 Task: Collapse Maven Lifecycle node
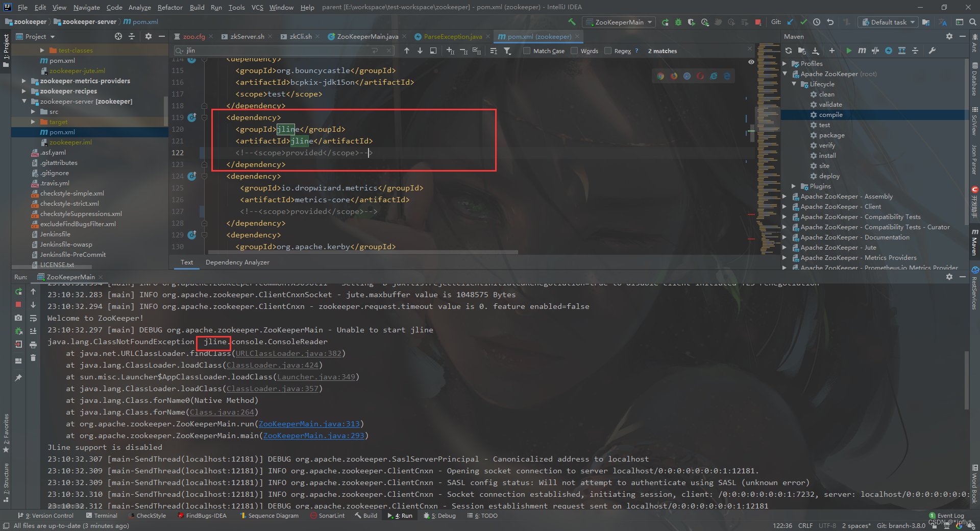794,84
